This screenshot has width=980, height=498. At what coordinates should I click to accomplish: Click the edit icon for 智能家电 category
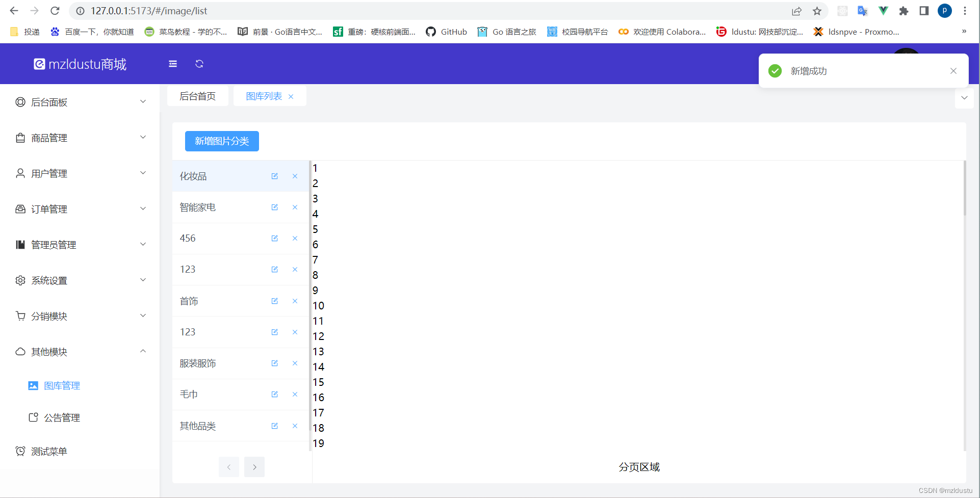274,207
